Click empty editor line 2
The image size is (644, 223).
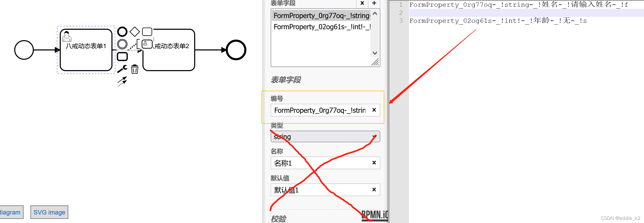[526, 13]
